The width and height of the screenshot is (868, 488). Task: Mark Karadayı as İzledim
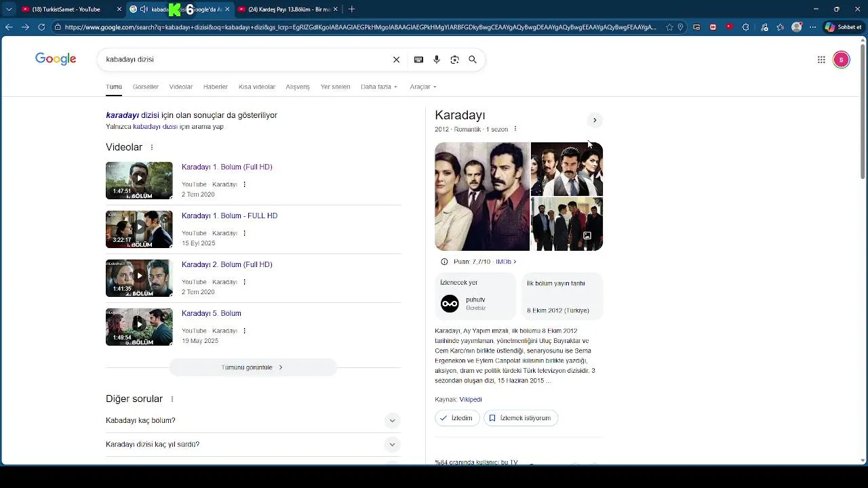pyautogui.click(x=457, y=418)
